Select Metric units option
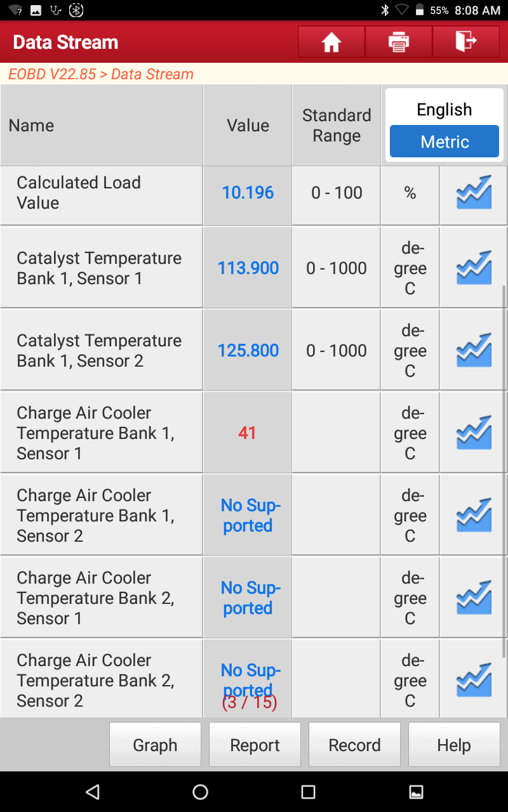Screen dimensions: 508x812 (444, 142)
